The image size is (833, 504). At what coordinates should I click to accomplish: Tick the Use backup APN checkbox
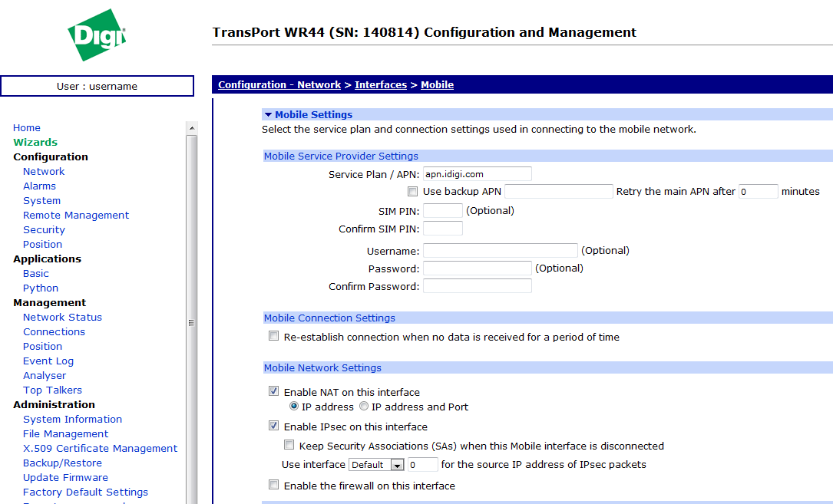(x=413, y=192)
